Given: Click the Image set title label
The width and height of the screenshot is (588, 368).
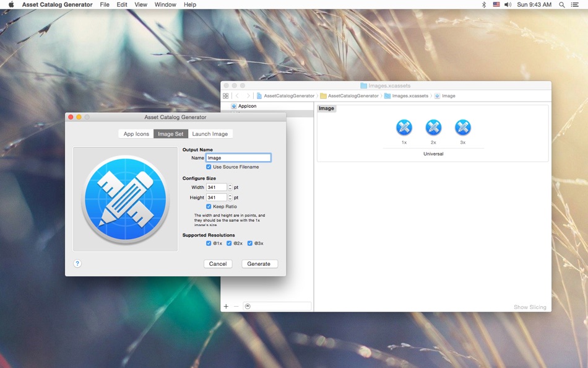Looking at the screenshot, I should [326, 108].
